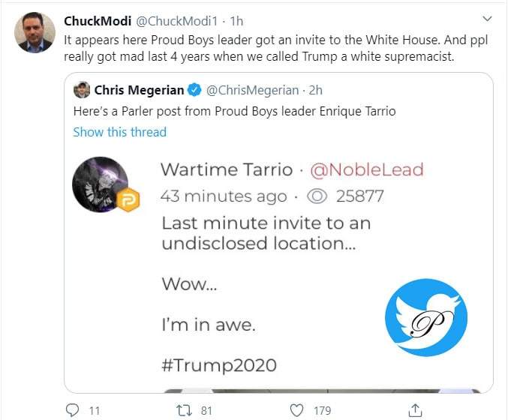Click the Chris Megerian display name
The height and width of the screenshot is (420, 508).
pyautogui.click(x=139, y=90)
